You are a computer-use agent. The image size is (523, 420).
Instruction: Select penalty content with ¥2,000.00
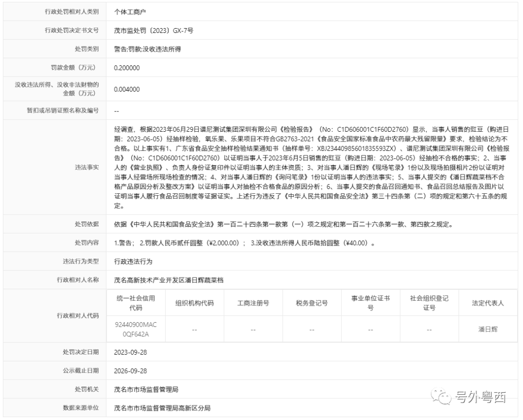tap(245, 243)
